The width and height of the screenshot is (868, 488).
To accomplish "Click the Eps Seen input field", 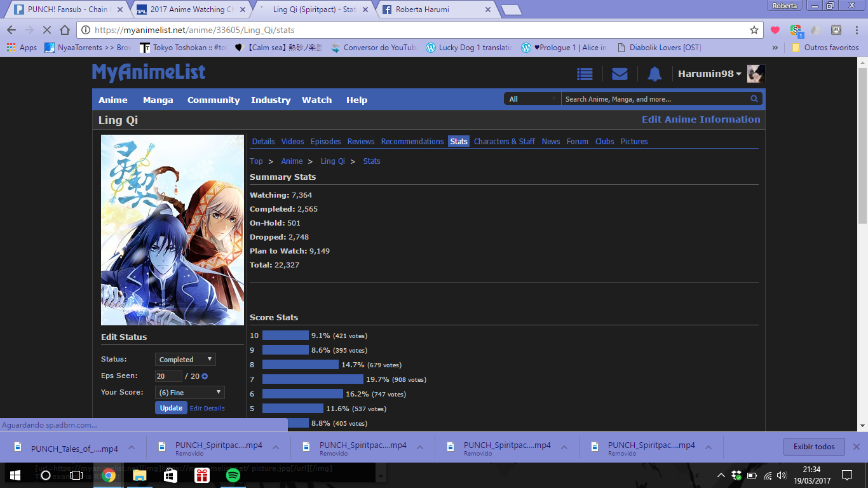I will 168,376.
